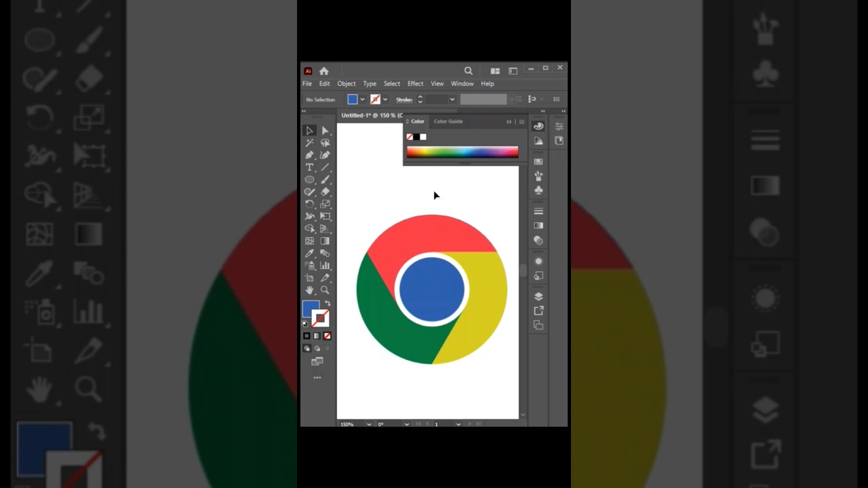Swap fill and stroke colors
Image resolution: width=868 pixels, height=488 pixels.
[x=327, y=304]
